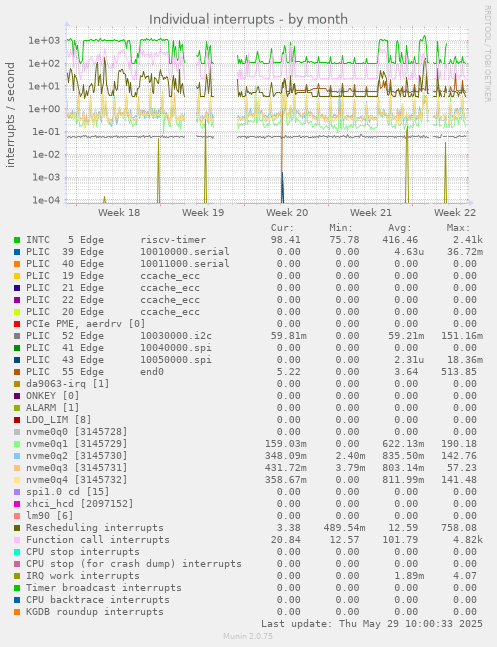Click the Week 20 axis label
497x647 pixels.
pos(287,213)
